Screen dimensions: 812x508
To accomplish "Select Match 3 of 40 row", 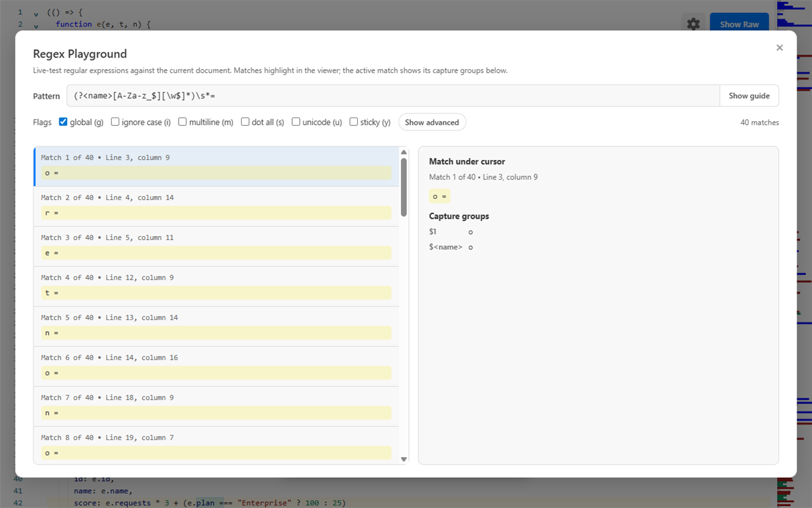I will pos(216,247).
